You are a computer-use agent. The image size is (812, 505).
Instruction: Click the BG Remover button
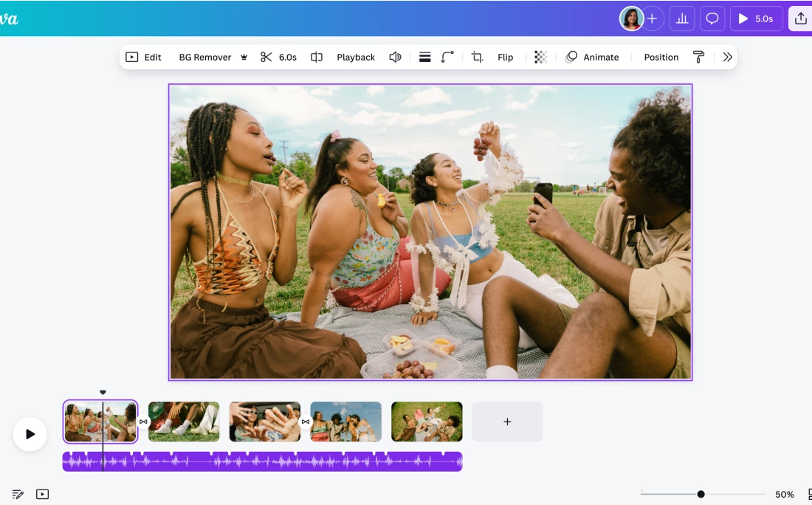pyautogui.click(x=205, y=57)
